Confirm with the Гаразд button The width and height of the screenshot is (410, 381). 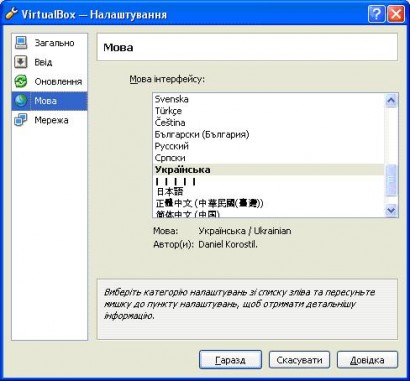tap(230, 360)
